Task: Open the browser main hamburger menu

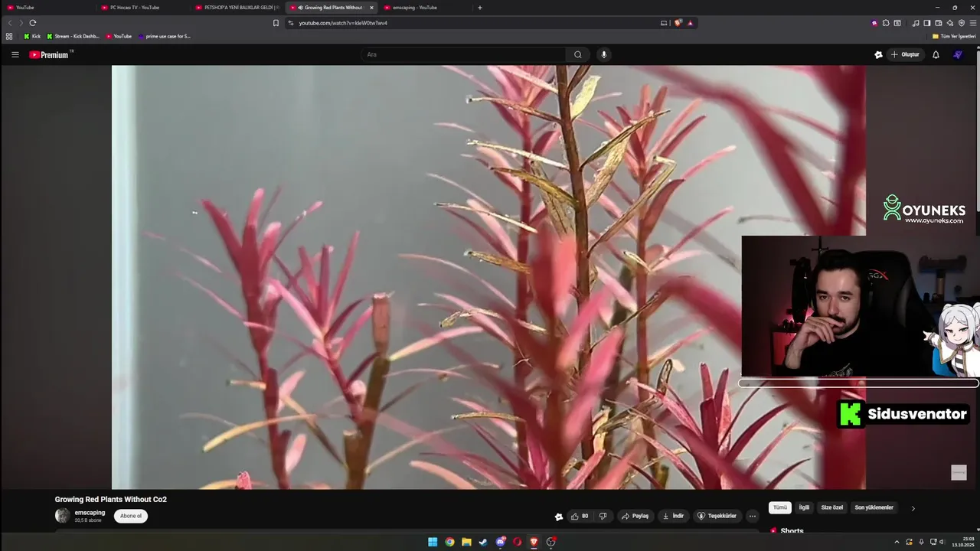Action: 973,23
